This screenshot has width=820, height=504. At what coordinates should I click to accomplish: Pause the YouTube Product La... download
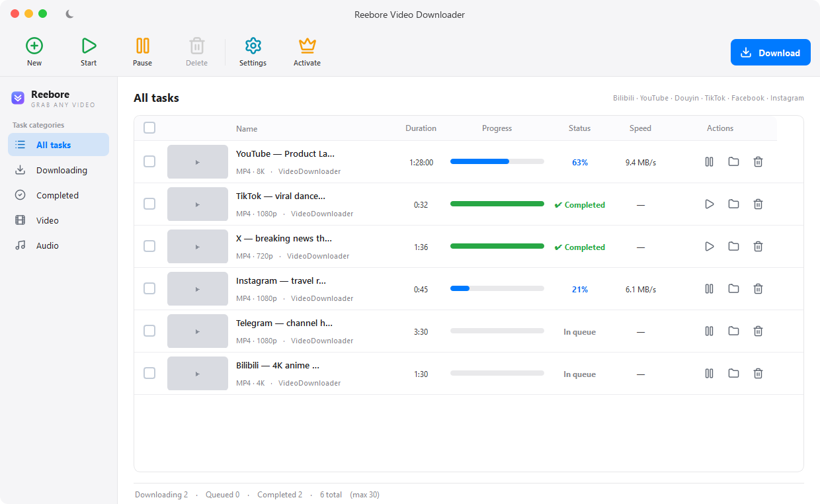pos(710,162)
